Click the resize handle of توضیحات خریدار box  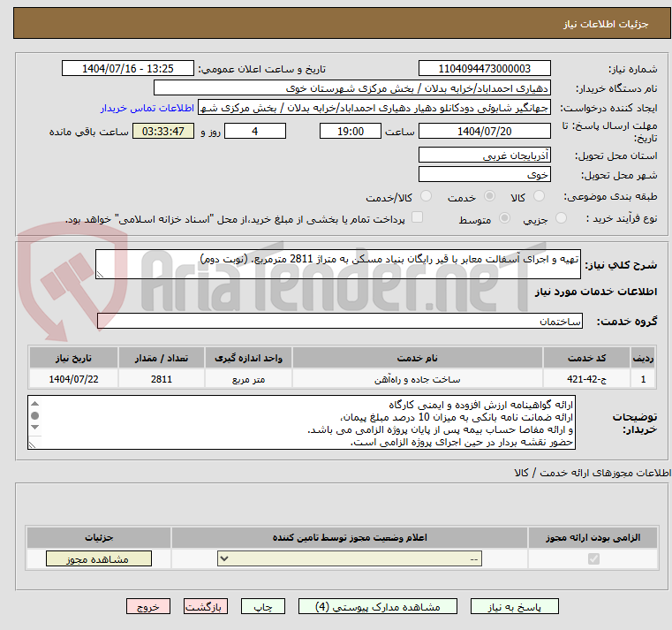[x=32, y=444]
